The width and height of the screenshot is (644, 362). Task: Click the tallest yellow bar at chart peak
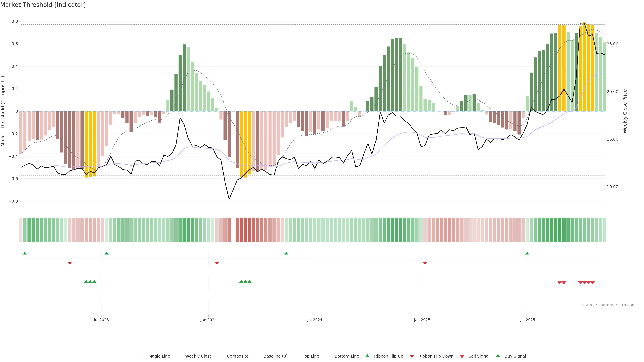pos(584,67)
